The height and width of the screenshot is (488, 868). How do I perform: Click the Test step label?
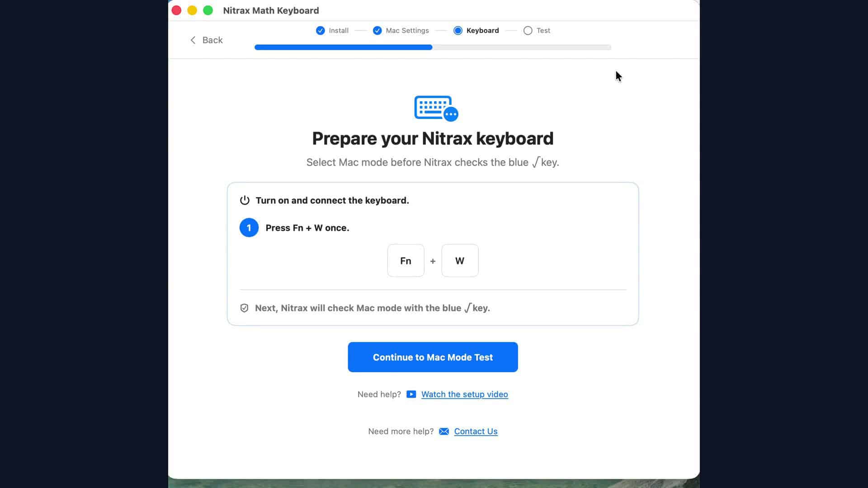(543, 31)
